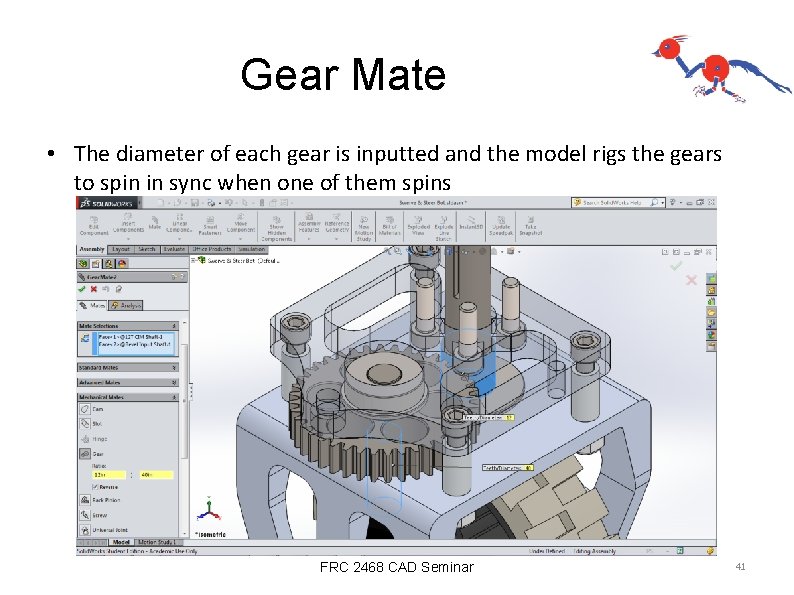Select the Cam mechanical mate

[92, 409]
